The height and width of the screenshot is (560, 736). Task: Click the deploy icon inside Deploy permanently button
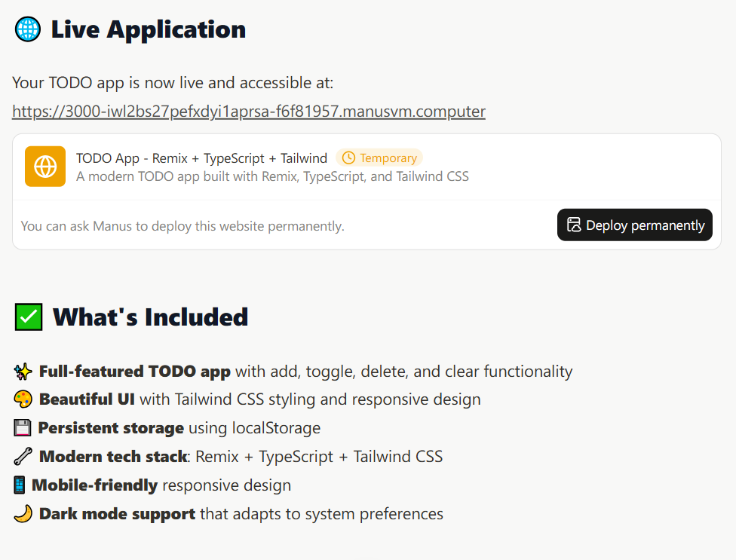pos(574,225)
